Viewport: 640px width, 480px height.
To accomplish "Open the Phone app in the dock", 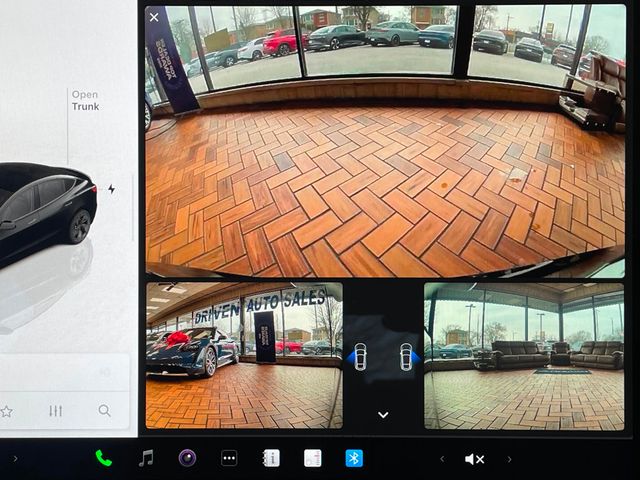I will tap(103, 458).
